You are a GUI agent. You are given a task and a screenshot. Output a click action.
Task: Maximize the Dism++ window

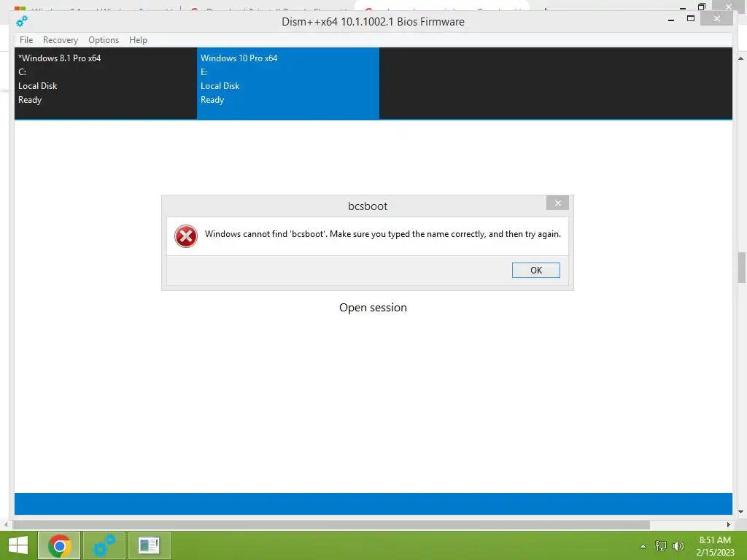(691, 18)
